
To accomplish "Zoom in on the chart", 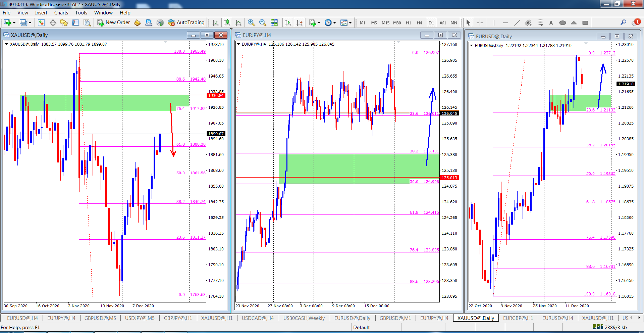I will point(251,22).
